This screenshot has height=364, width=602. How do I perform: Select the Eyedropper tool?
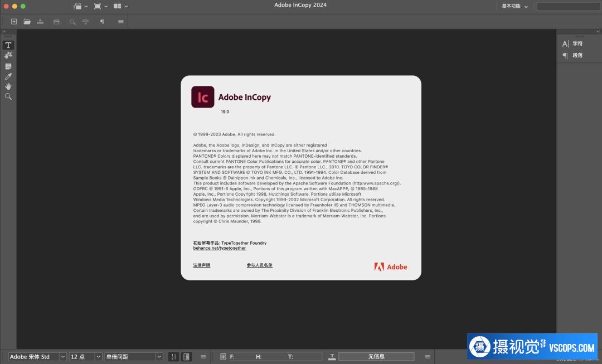(x=8, y=76)
